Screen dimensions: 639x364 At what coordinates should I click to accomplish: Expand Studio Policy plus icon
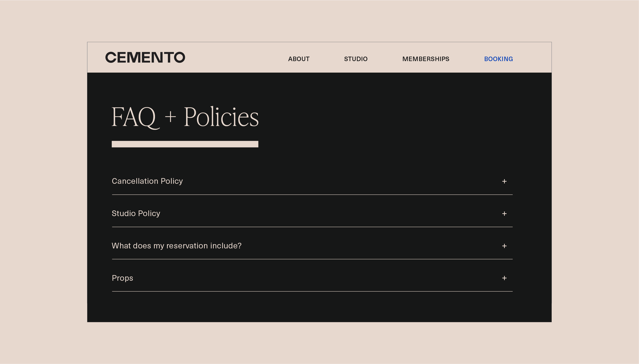pos(504,213)
